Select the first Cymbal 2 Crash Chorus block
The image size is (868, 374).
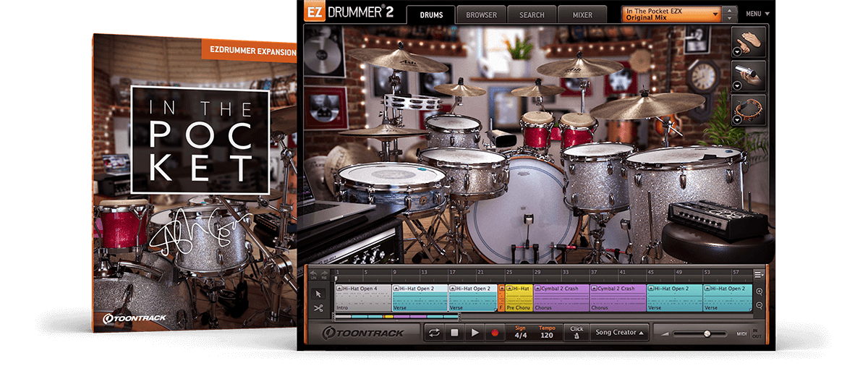click(x=561, y=297)
